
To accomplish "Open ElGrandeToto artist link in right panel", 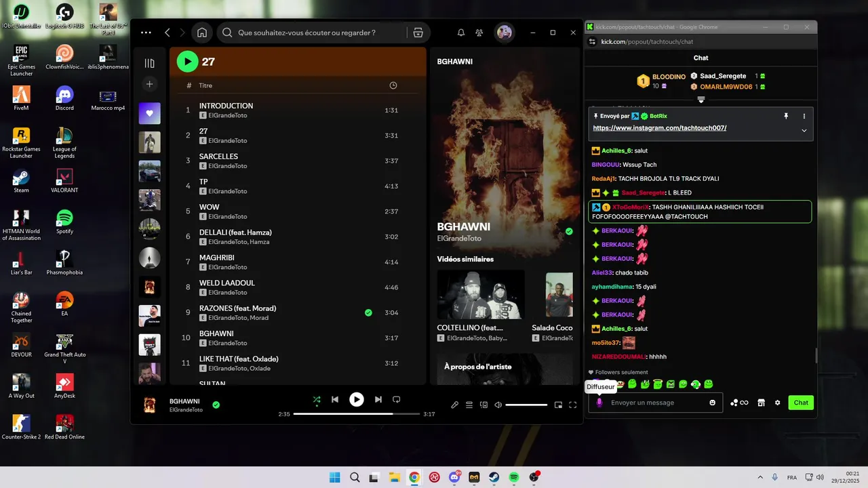I will [459, 239].
